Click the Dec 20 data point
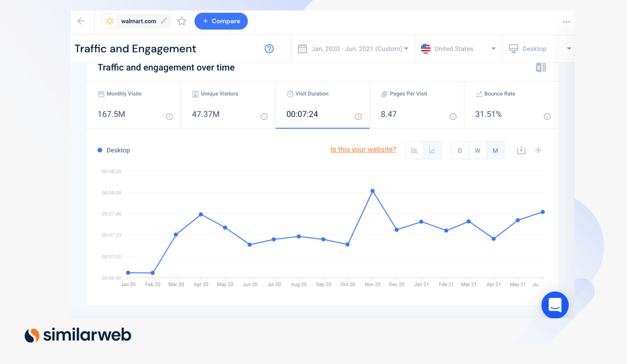 [397, 230]
